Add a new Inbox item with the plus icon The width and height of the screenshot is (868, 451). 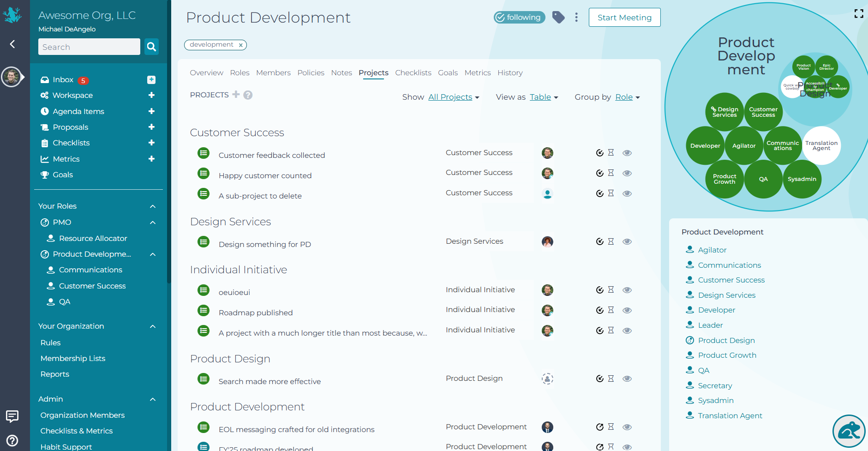(151, 79)
